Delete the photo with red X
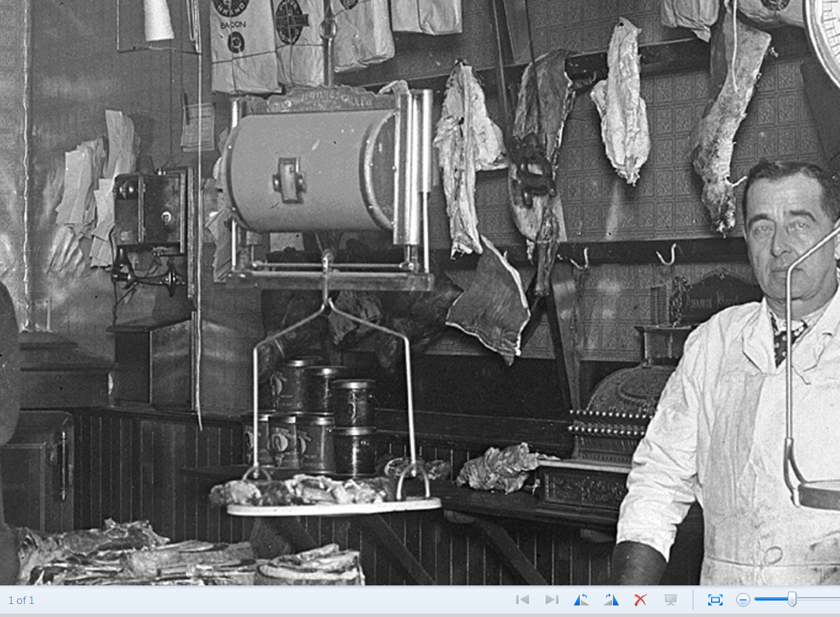 point(640,600)
